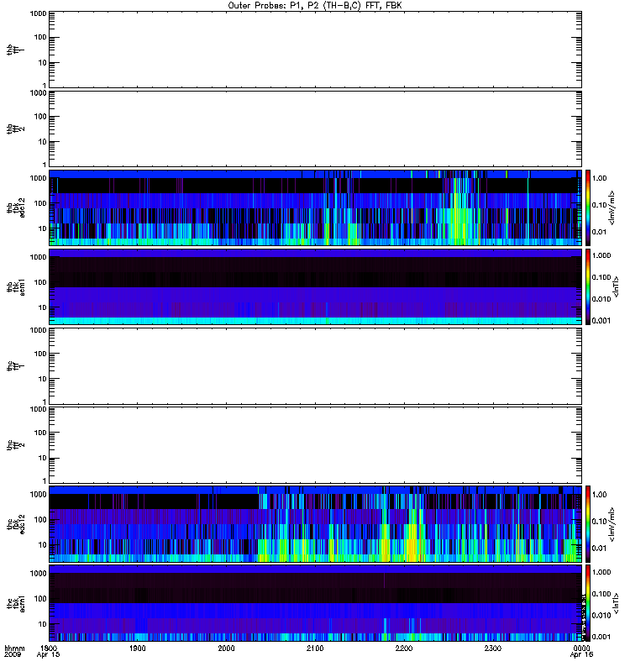Click the '0.10' tick on thc edc12 color bar
630x672 pixels.
(599, 521)
